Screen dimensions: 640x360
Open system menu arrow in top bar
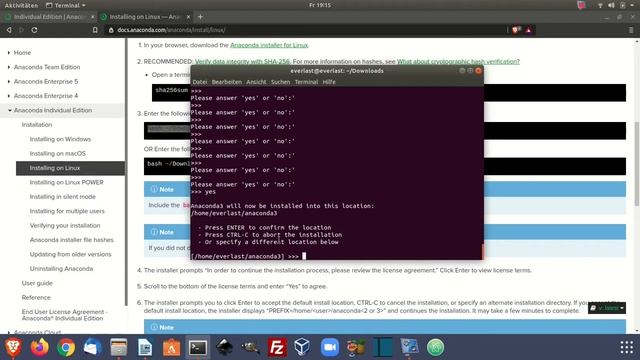[x=633, y=5]
